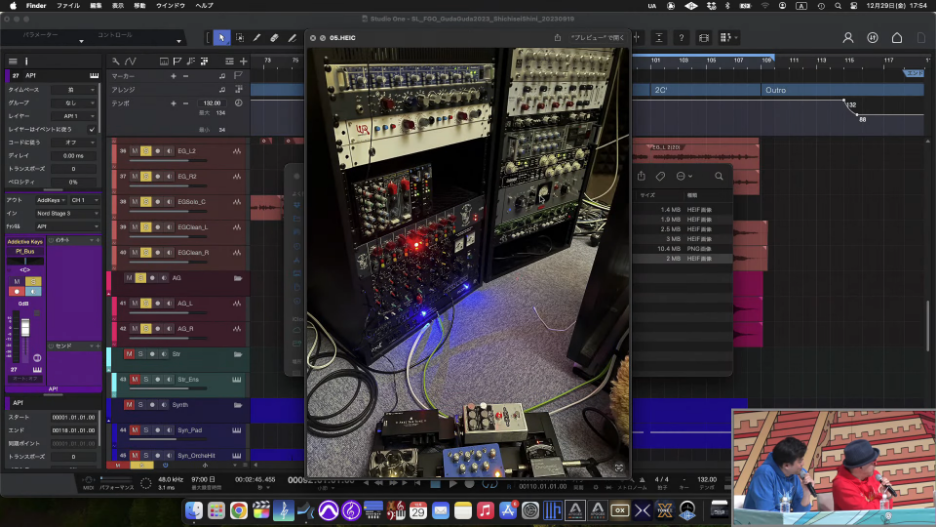Click the Finder search magnifier icon
The width and height of the screenshot is (936, 527).
point(718,176)
